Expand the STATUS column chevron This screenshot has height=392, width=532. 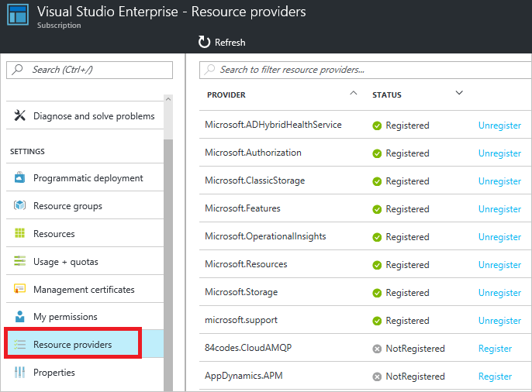(x=459, y=94)
